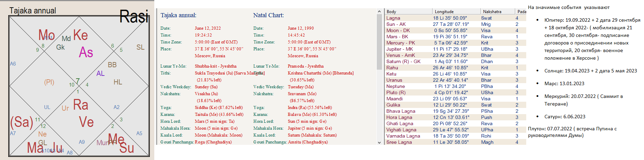The image size is (644, 160).
Task: Click the Dhan nakshatra cell for Saturn
Action: [487, 61]
